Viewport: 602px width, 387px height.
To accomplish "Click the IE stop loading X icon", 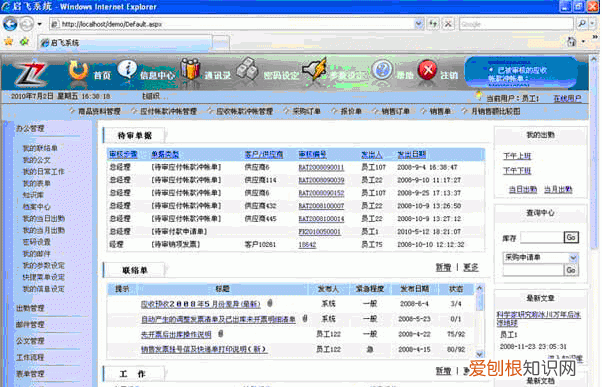I will pyautogui.click(x=448, y=24).
